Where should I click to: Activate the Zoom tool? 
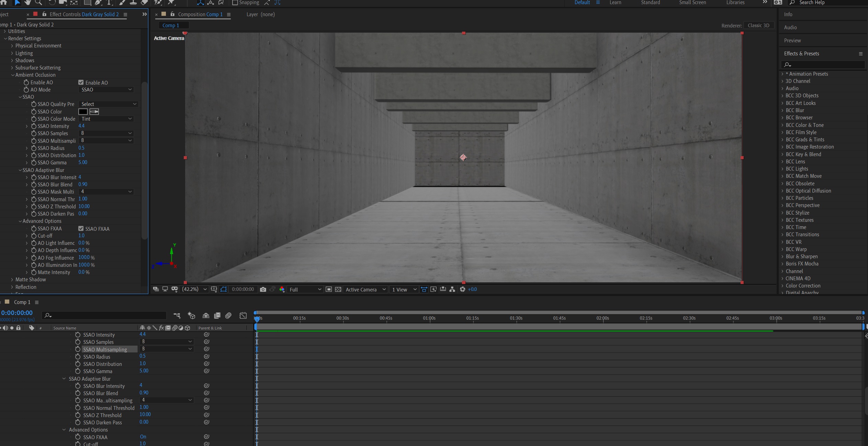pyautogui.click(x=38, y=3)
